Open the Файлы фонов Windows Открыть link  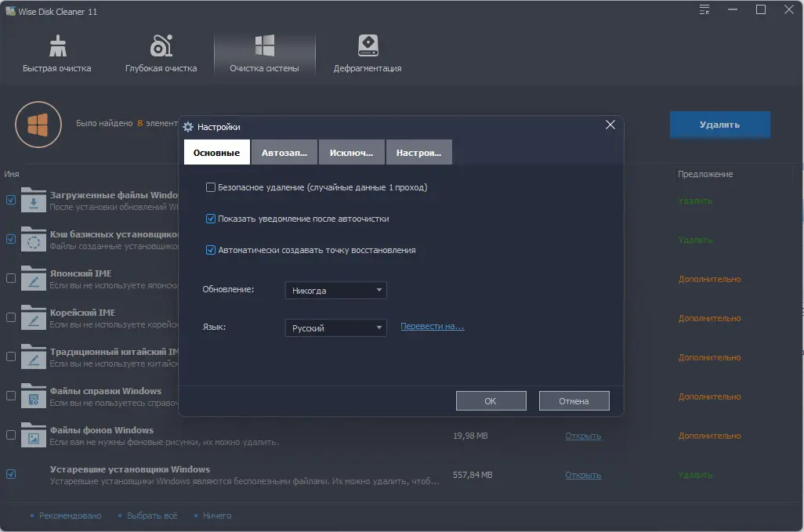(583, 436)
